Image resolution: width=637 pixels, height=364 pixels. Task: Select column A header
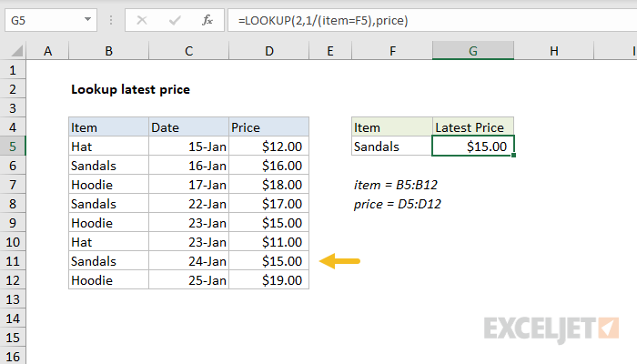tap(47, 51)
